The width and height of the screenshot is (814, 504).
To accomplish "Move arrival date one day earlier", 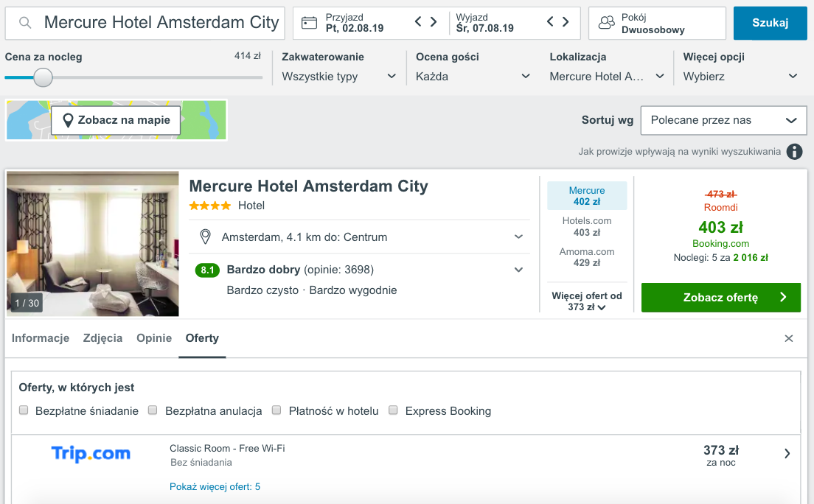I will click(x=418, y=22).
